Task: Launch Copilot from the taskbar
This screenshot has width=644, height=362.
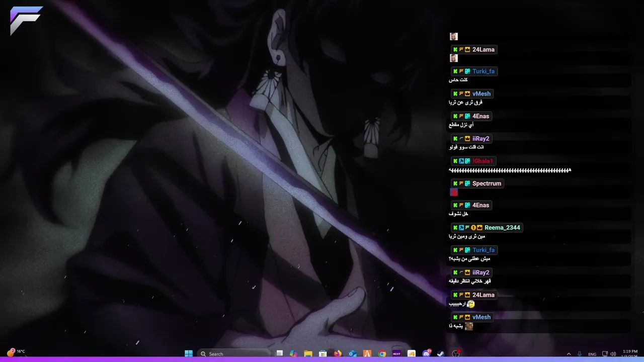Action: click(294, 353)
